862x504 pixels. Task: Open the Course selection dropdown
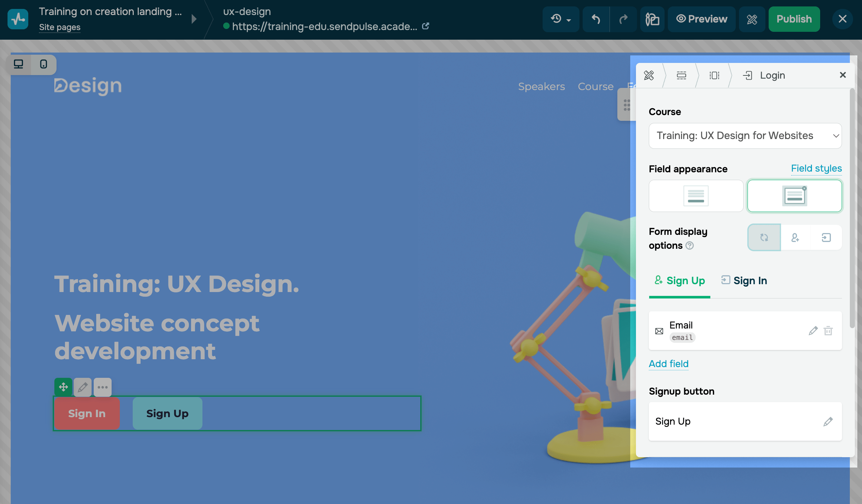(x=745, y=136)
